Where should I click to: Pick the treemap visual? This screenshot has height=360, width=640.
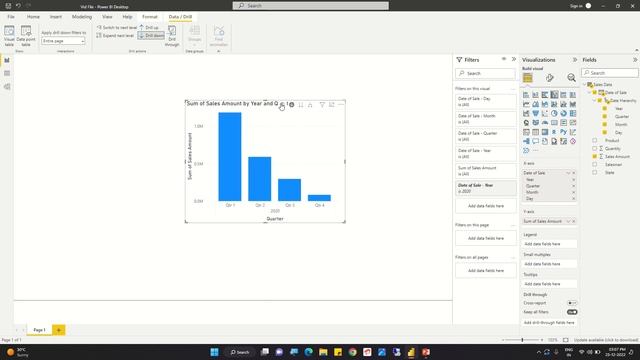573,113
